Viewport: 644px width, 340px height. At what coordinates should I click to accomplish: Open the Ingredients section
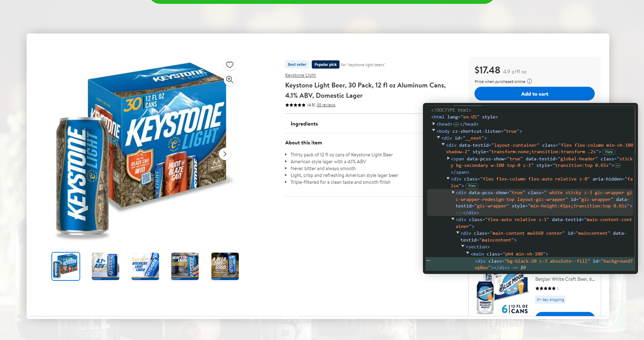click(304, 124)
